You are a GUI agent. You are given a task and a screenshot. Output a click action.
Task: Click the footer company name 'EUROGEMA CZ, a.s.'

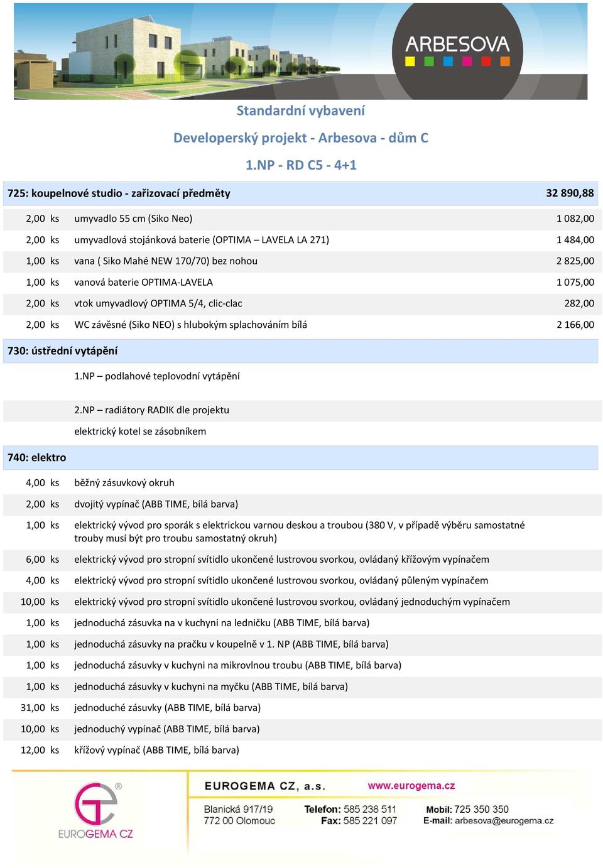[265, 786]
